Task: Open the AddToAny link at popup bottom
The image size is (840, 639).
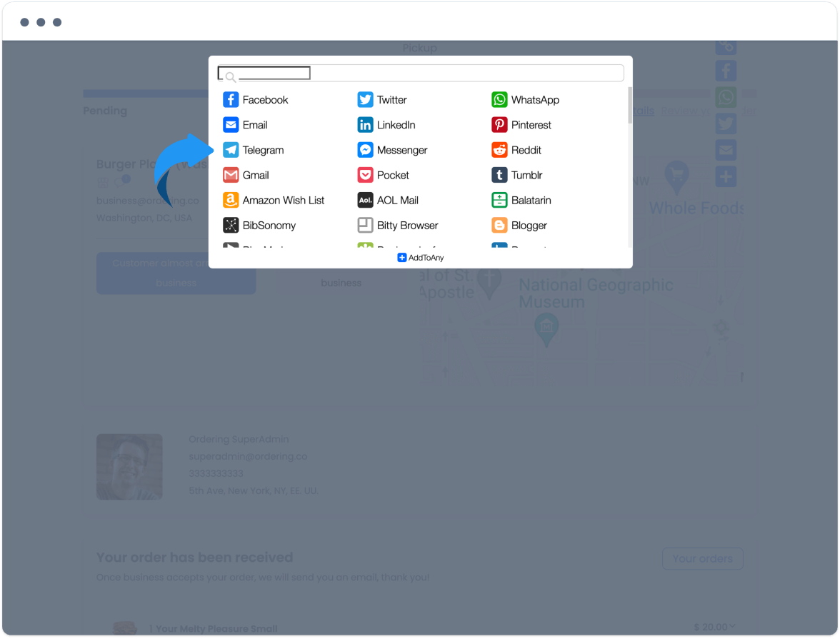Action: click(421, 258)
